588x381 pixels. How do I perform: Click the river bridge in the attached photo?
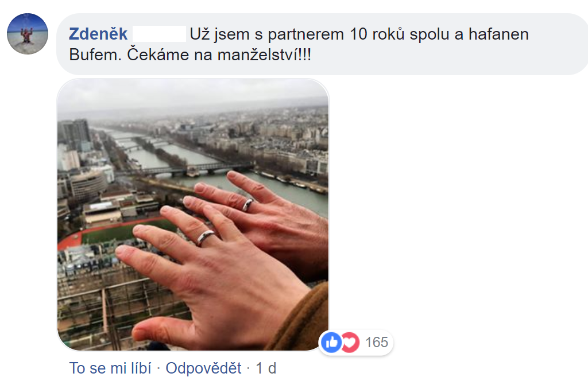[x=195, y=169]
